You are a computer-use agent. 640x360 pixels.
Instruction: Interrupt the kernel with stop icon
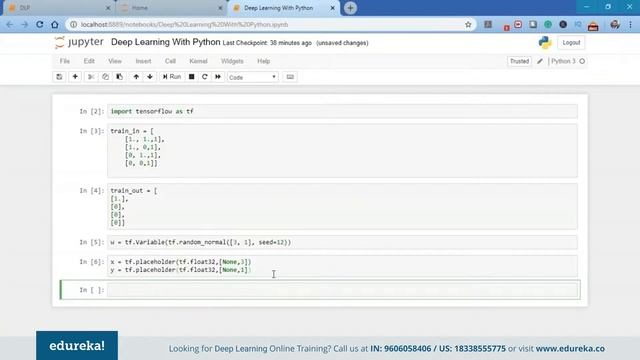(x=191, y=77)
